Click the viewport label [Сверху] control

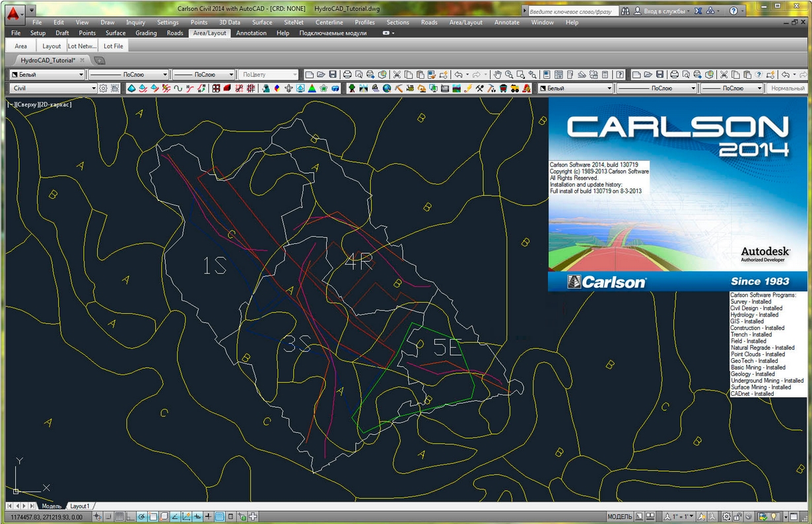coord(26,104)
